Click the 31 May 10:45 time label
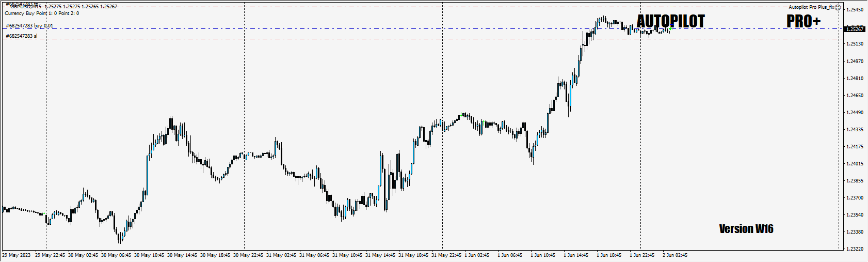The width and height of the screenshot is (868, 262). tap(347, 255)
